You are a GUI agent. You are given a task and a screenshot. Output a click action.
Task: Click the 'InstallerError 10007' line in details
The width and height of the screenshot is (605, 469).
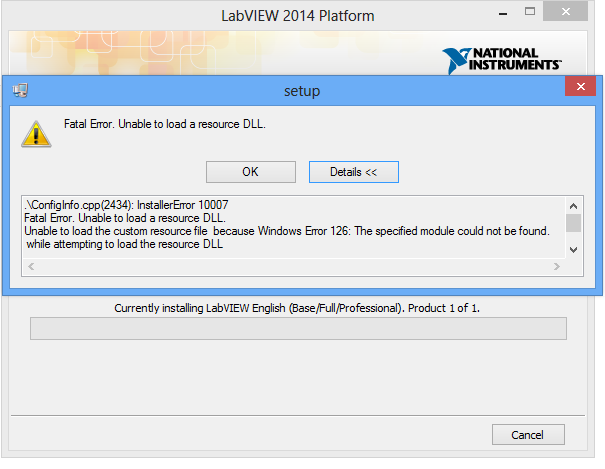126,205
